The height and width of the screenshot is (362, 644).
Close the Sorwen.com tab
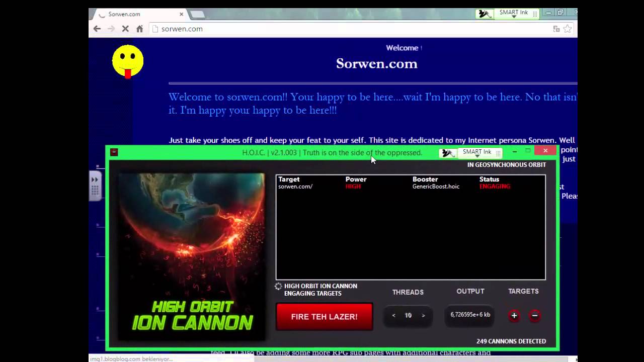tap(181, 14)
